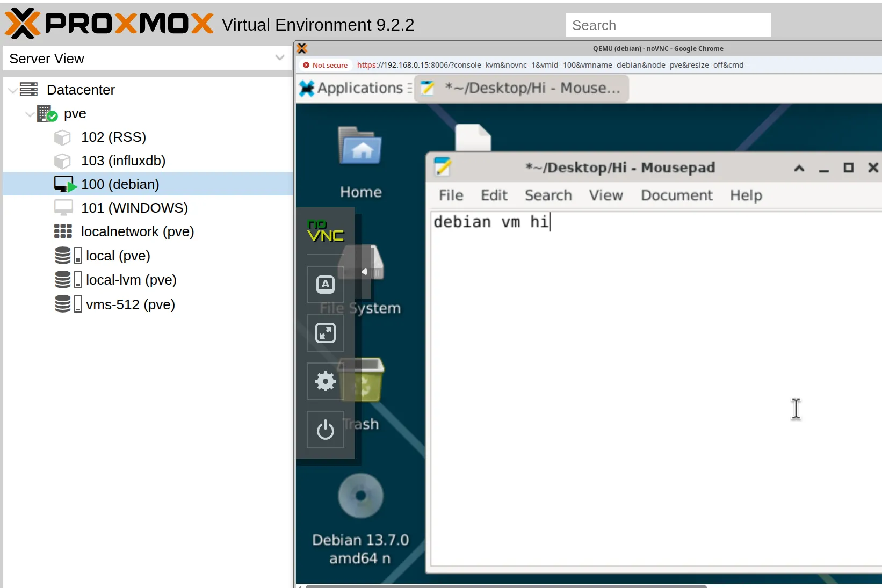Click the noVNC console URL address

(552, 65)
